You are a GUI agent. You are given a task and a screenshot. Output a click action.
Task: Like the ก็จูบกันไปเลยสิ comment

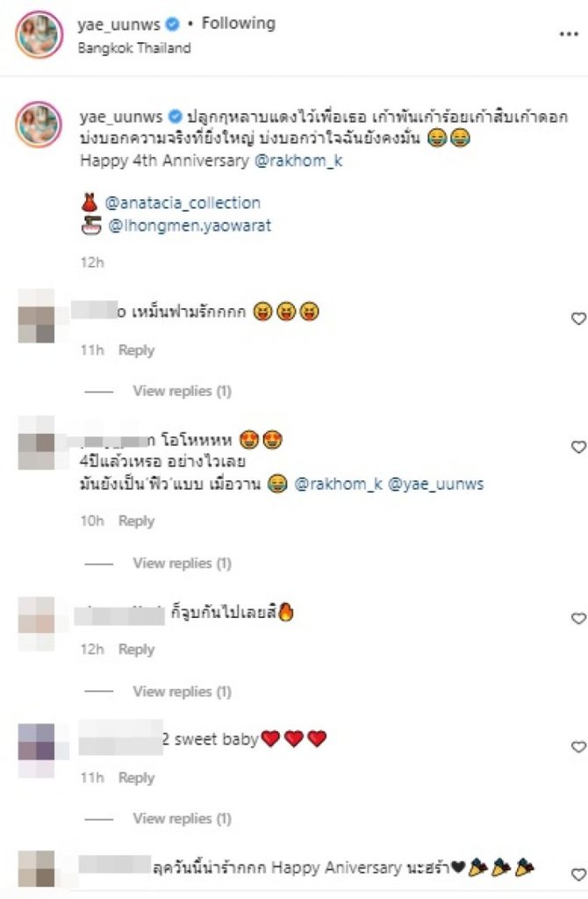(x=579, y=619)
